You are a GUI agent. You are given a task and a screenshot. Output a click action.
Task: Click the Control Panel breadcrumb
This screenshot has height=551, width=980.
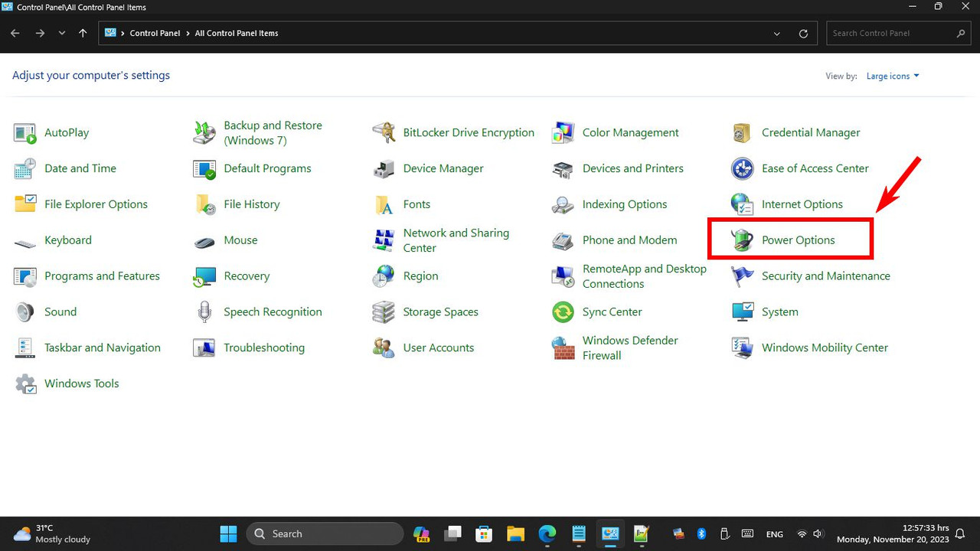155,34
